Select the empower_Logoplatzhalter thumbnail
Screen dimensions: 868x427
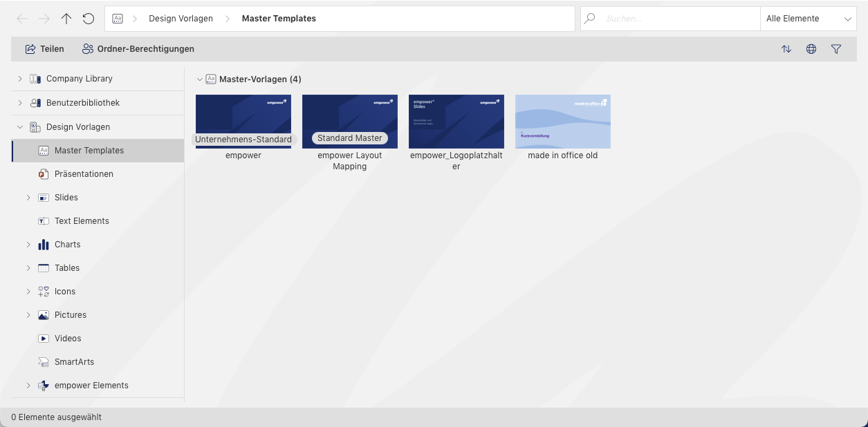tap(456, 122)
